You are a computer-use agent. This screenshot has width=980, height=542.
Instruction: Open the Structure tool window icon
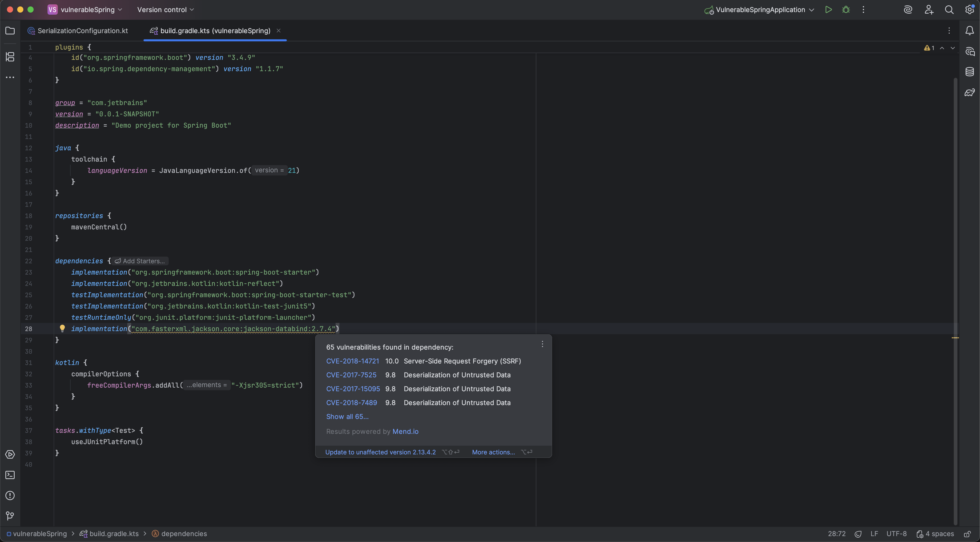pos(10,57)
